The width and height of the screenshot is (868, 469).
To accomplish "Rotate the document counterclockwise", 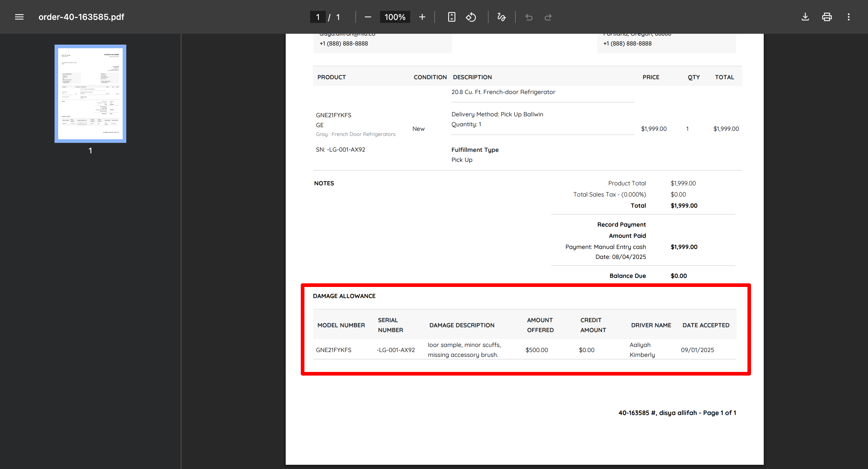I will [x=471, y=17].
